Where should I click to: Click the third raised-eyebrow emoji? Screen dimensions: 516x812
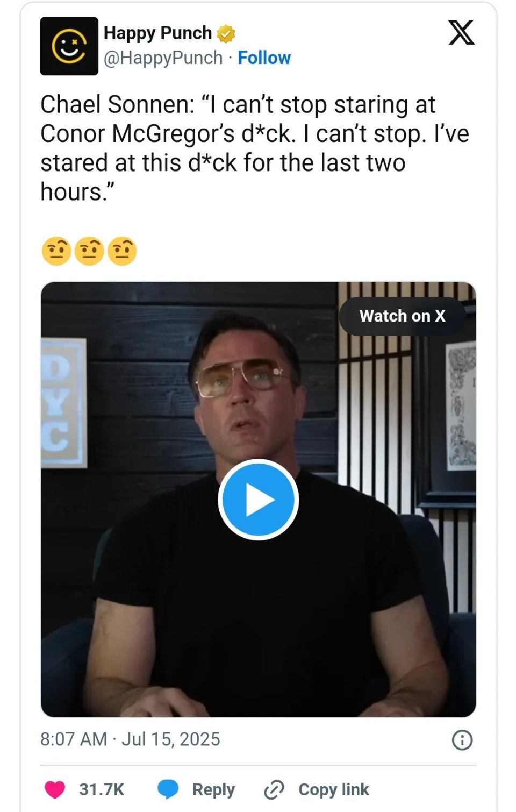122,251
